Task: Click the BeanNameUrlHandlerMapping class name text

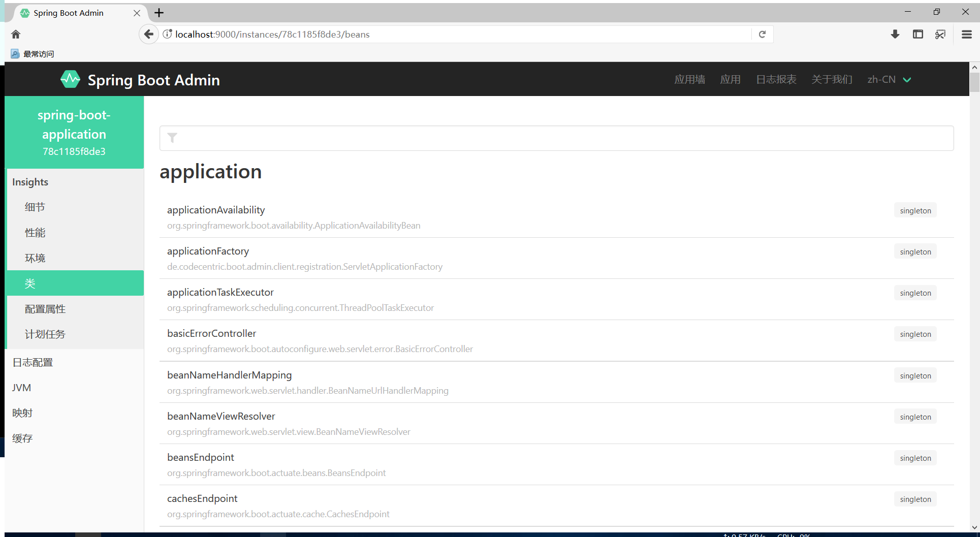Action: tap(308, 391)
